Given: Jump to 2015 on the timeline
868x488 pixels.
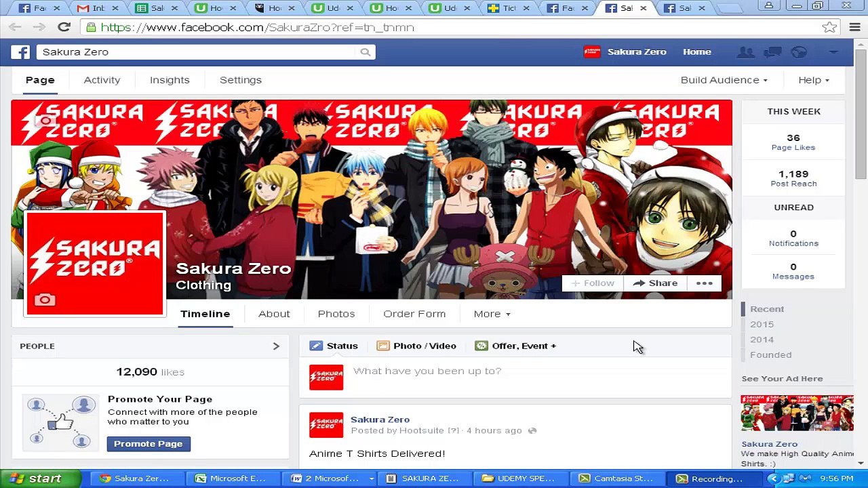Looking at the screenshot, I should click(x=762, y=325).
